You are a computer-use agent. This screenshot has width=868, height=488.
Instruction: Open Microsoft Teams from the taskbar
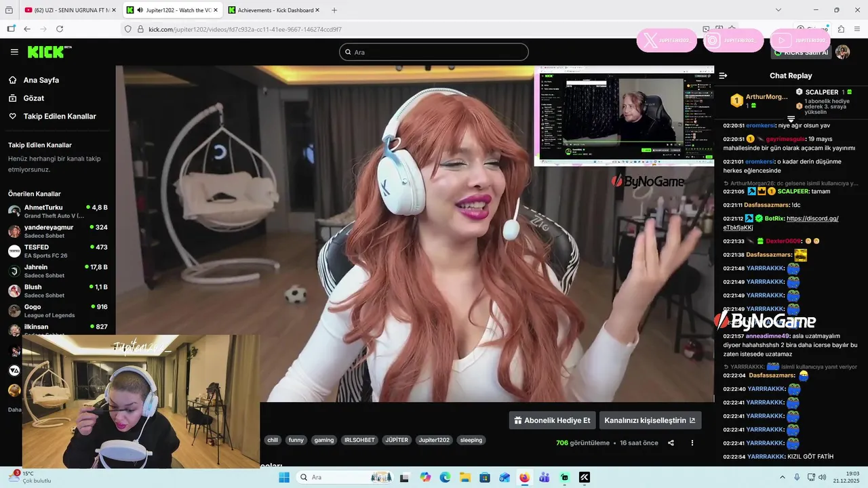[544, 477]
